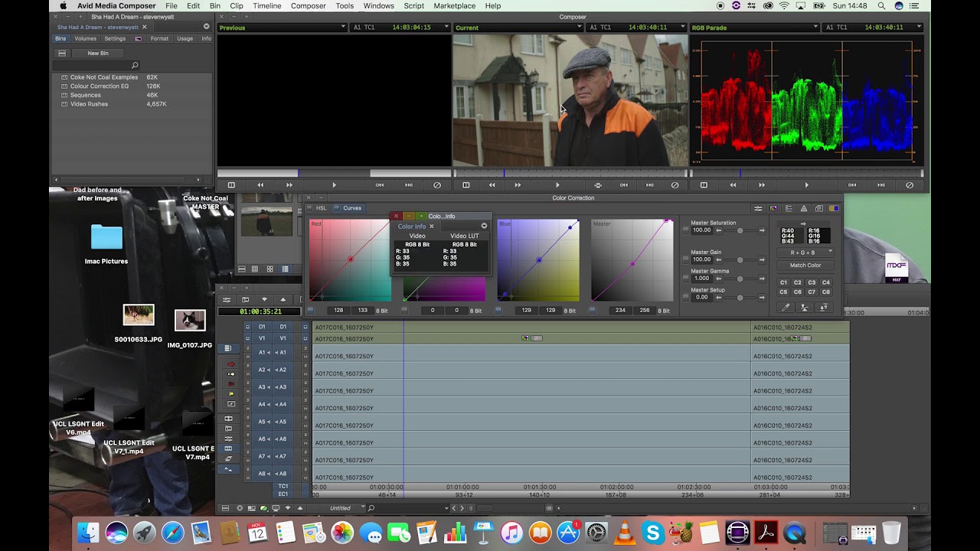Click the Master Saturation value field
The width and height of the screenshot is (980, 551).
tap(701, 230)
